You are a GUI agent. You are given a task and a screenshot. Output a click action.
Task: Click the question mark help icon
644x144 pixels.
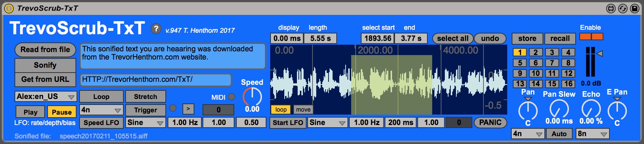pos(156,29)
